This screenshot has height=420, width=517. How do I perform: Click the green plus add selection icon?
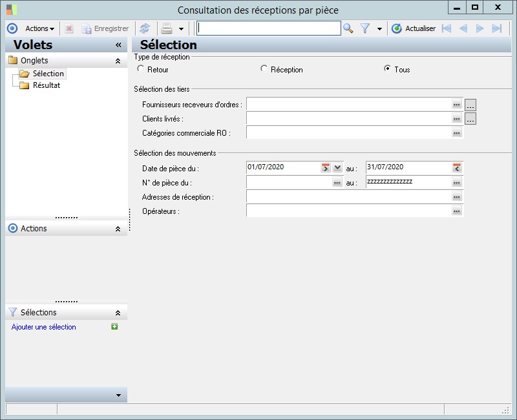point(114,327)
